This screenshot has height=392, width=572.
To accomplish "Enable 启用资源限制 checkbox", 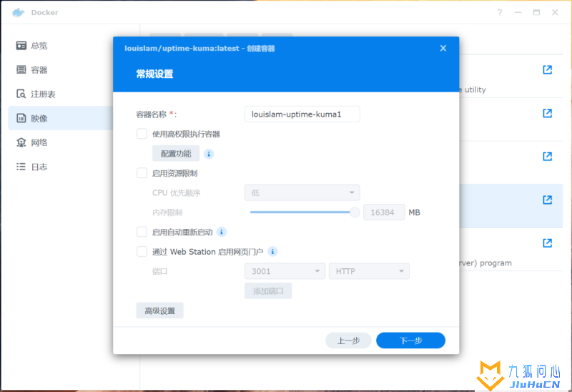I will click(x=142, y=173).
